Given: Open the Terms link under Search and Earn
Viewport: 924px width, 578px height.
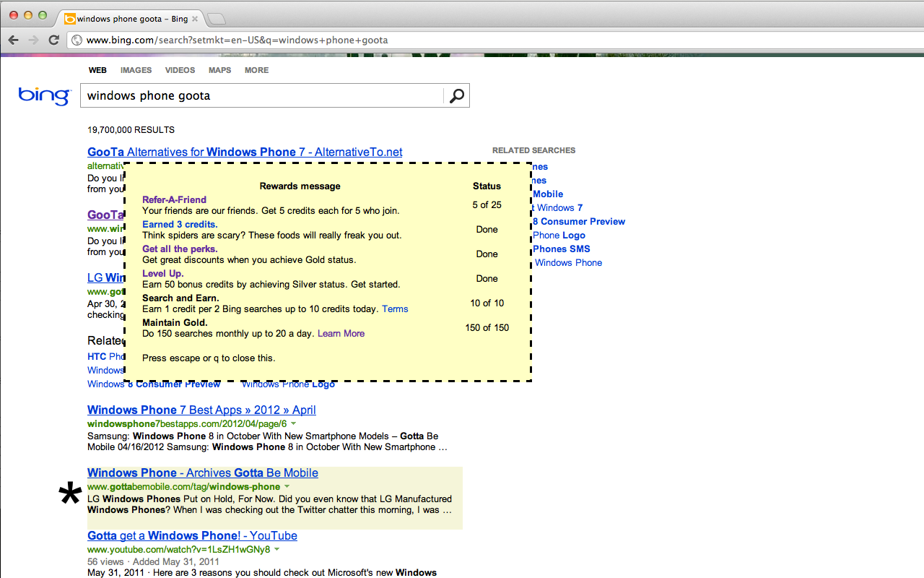Looking at the screenshot, I should coord(395,309).
